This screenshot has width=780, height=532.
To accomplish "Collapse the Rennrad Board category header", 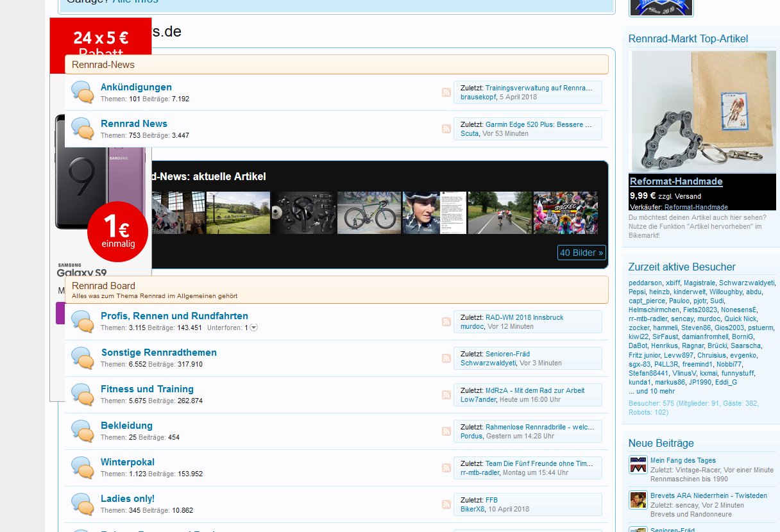I will (x=336, y=290).
